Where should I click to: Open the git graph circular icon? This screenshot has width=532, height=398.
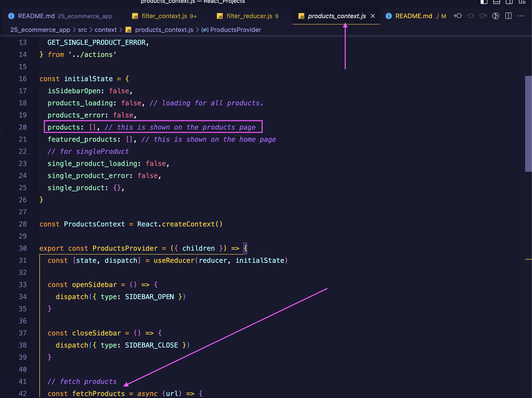click(x=495, y=16)
